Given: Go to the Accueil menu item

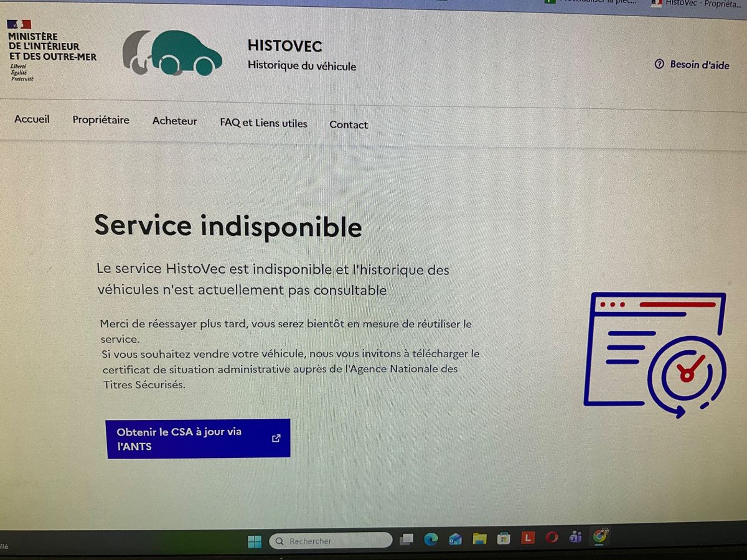Looking at the screenshot, I should pyautogui.click(x=32, y=119).
